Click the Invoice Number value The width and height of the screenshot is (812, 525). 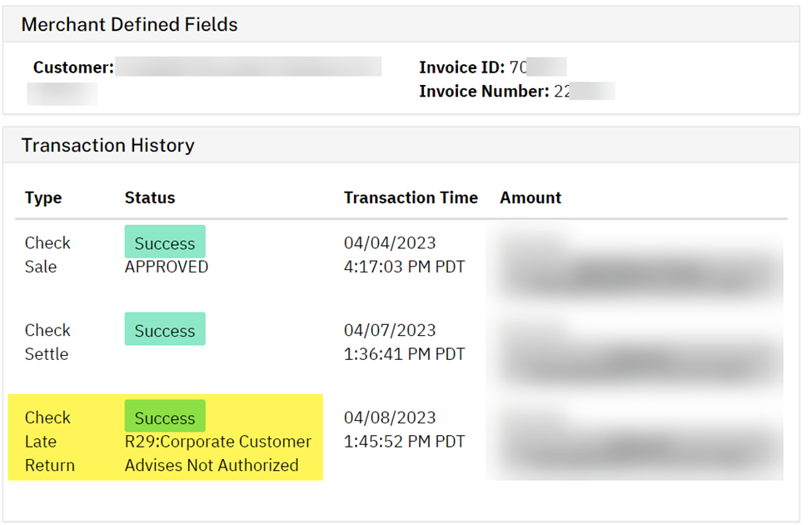[583, 91]
